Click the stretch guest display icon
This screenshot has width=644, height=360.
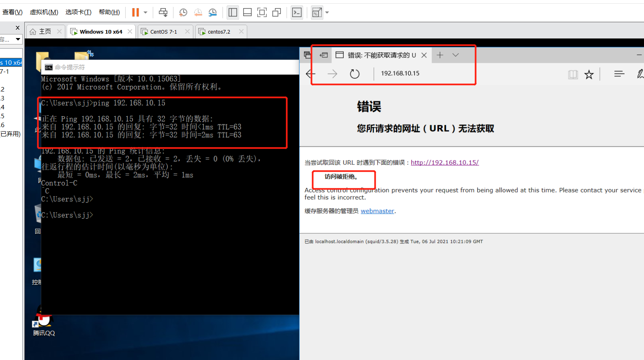tap(317, 13)
